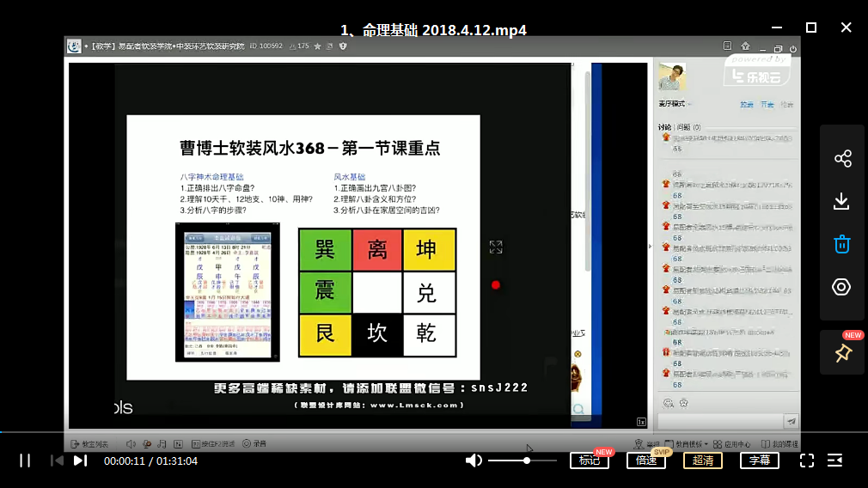Screen dimensions: 868x488
Task: Open the hexagon settings icon
Action: click(842, 287)
